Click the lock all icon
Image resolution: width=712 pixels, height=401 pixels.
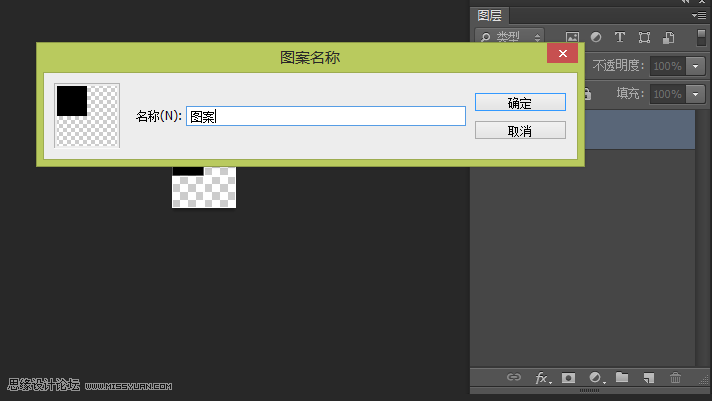588,93
